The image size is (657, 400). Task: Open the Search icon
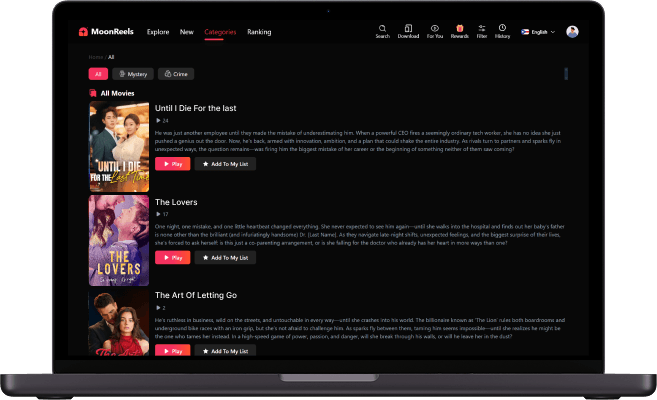pos(382,31)
